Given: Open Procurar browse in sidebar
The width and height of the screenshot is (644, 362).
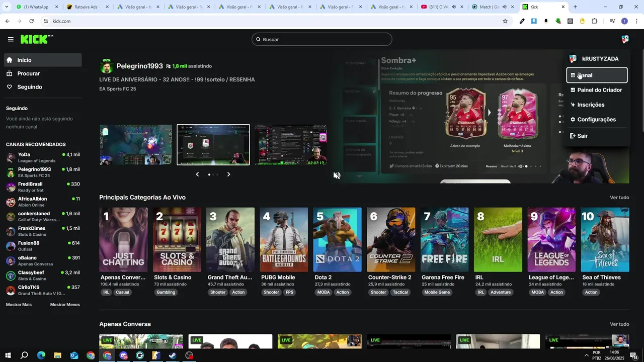Looking at the screenshot, I should click(x=43, y=73).
